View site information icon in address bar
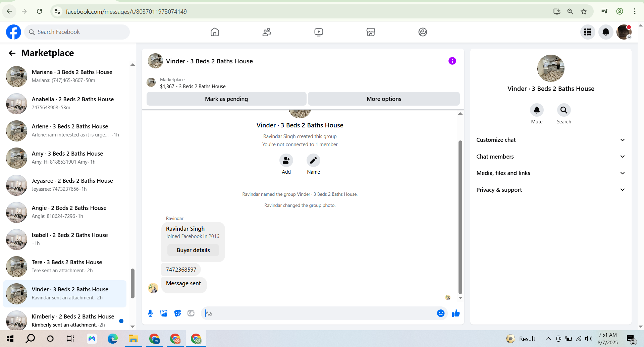The width and height of the screenshot is (644, 347). point(57,11)
